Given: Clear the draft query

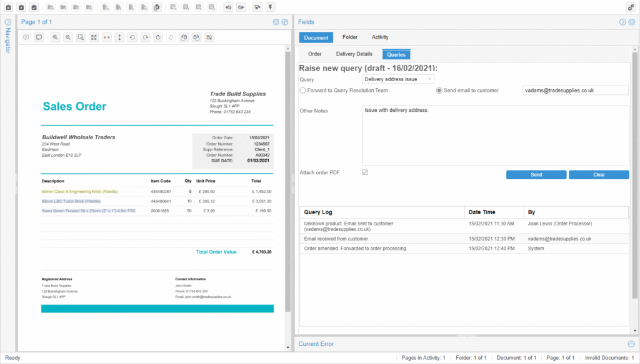Looking at the screenshot, I should pyautogui.click(x=598, y=174).
